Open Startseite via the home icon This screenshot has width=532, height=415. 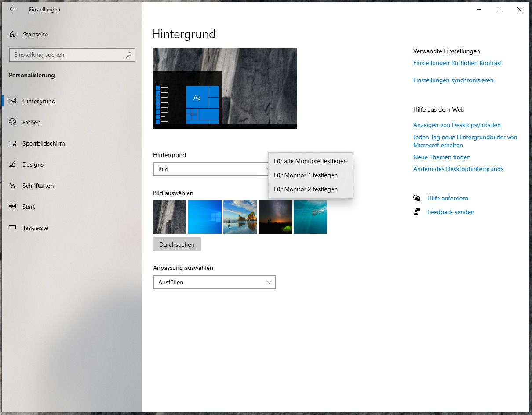click(13, 34)
